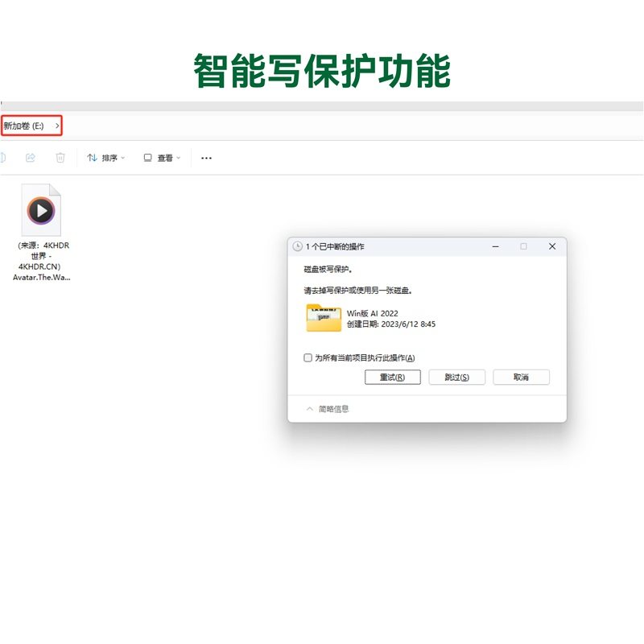This screenshot has height=644, width=644.
Task: Click the 重试(R) retry button
Action: pyautogui.click(x=393, y=377)
